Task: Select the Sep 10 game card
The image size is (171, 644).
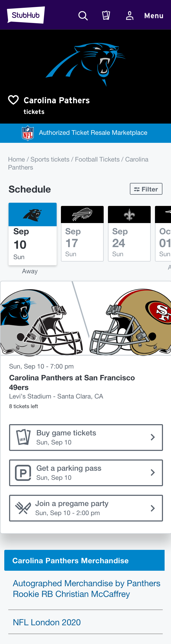Action: point(33,234)
